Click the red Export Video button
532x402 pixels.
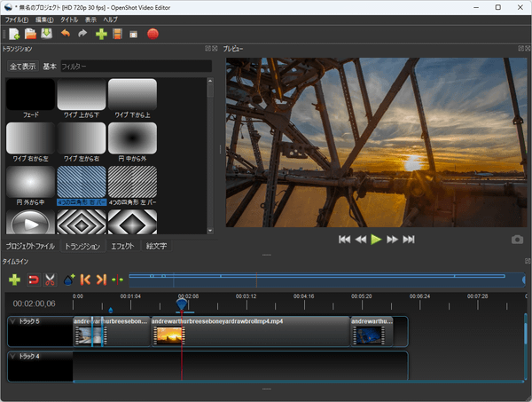(x=153, y=35)
